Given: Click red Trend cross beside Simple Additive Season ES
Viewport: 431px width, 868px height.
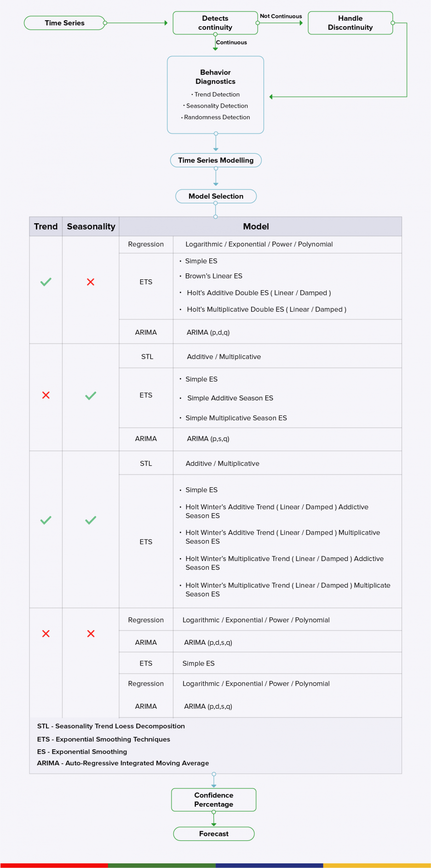Looking at the screenshot, I should click(46, 395).
